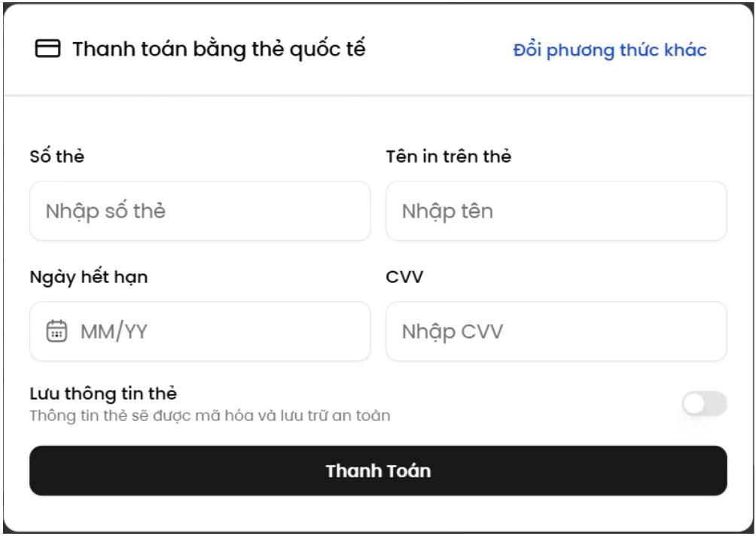Submit payment with the Thanh Toán button
Screen dimensions: 756x536
click(x=378, y=471)
